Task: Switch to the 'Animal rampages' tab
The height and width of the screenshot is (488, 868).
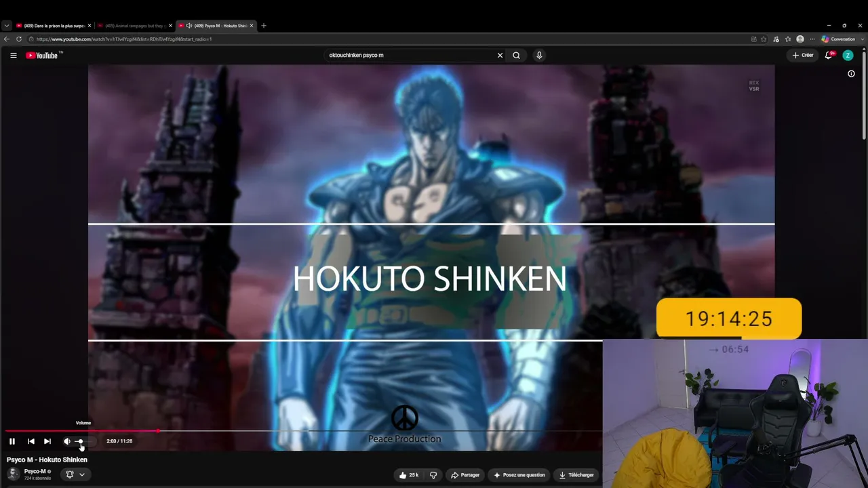Action: (133, 26)
